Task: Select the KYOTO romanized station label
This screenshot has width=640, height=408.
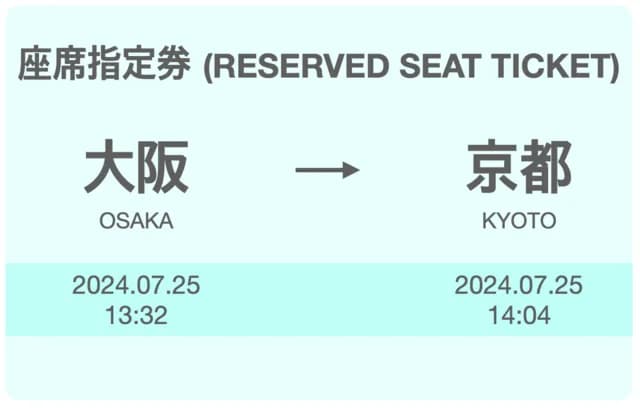Action: point(519,221)
